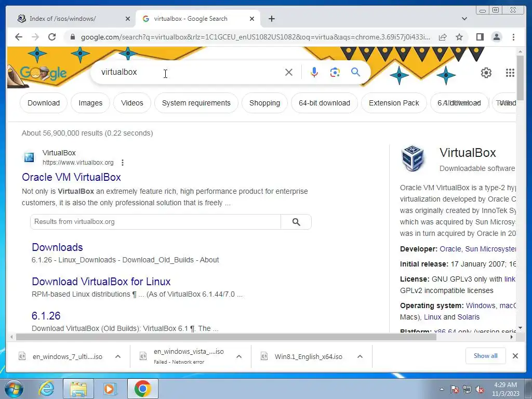The height and width of the screenshot is (399, 532).
Task: Open Download VirtualBox for Linux link
Action: (x=101, y=282)
